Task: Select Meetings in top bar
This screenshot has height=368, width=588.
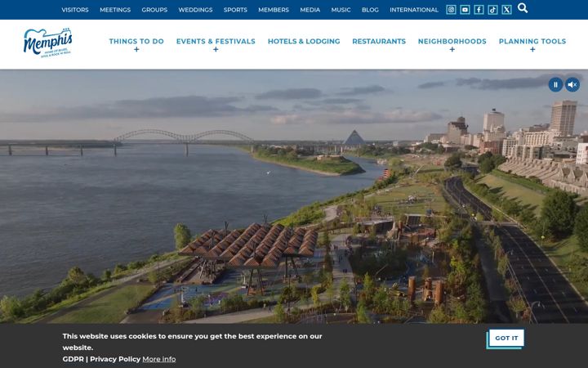Action: click(115, 10)
